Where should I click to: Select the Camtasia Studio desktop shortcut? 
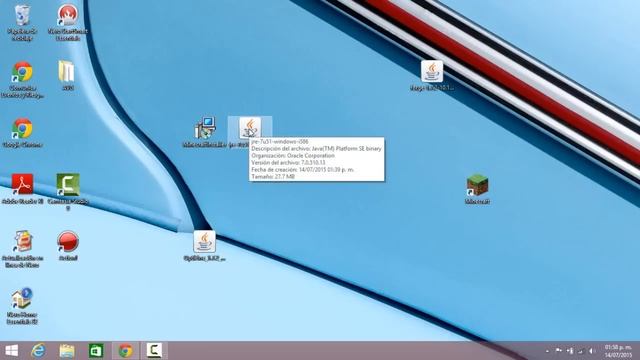(x=67, y=185)
